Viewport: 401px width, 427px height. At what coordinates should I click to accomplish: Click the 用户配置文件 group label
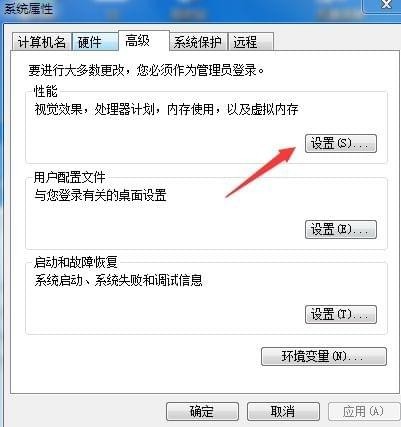[69, 177]
